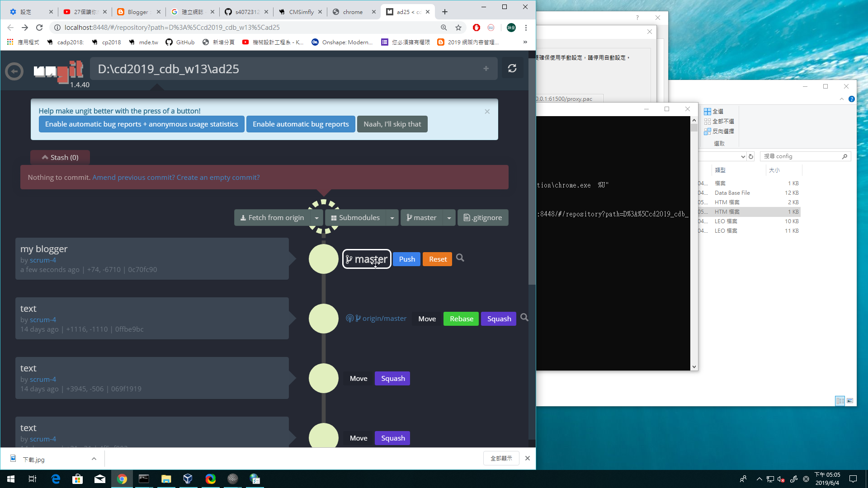Click the magnifier icon beside the Reset button
This screenshot has width=868, height=488.
[x=460, y=258]
